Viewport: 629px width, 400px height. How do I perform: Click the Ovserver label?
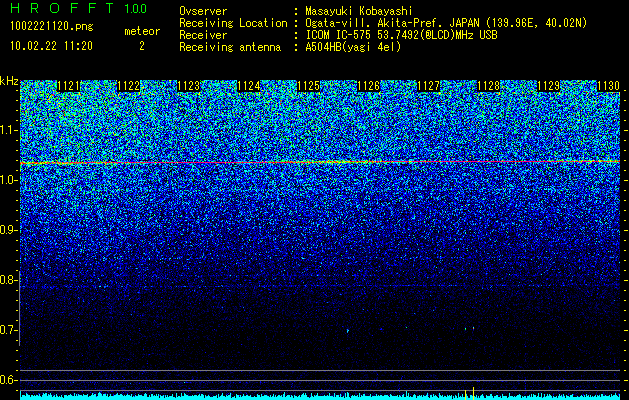(203, 11)
